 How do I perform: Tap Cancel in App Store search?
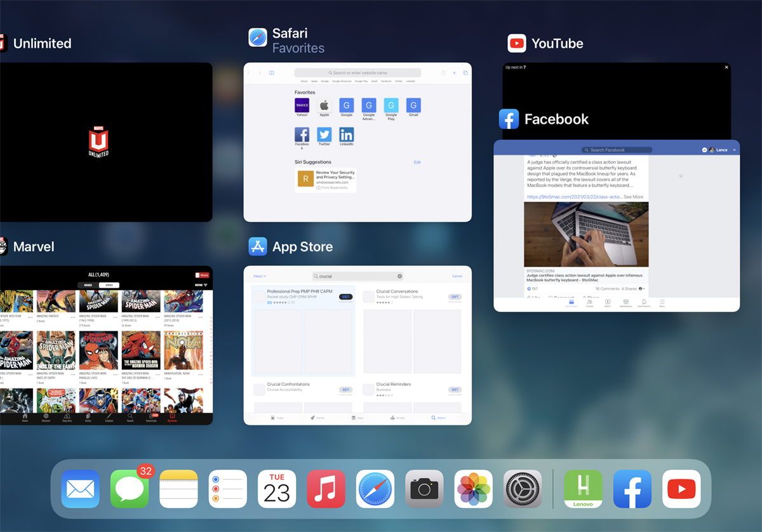[457, 276]
